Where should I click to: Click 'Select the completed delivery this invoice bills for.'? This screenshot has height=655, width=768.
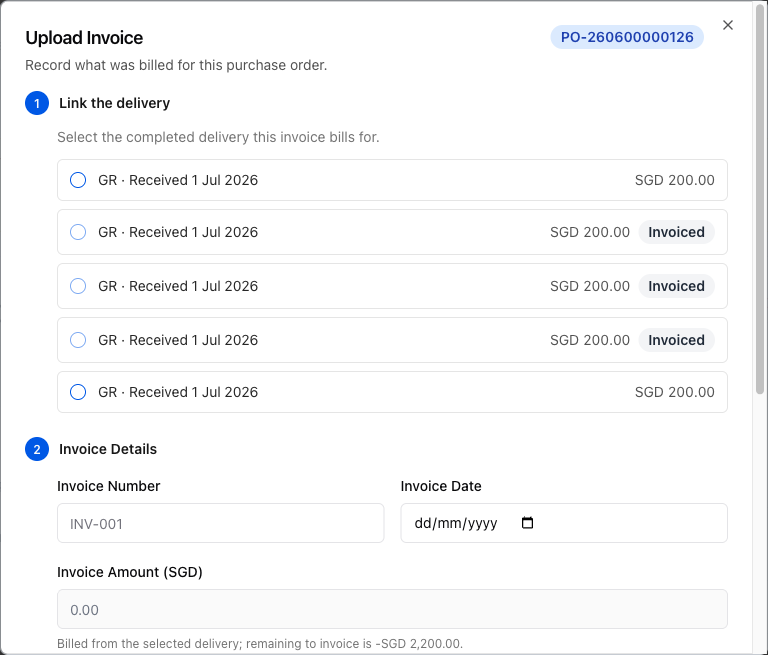point(218,137)
